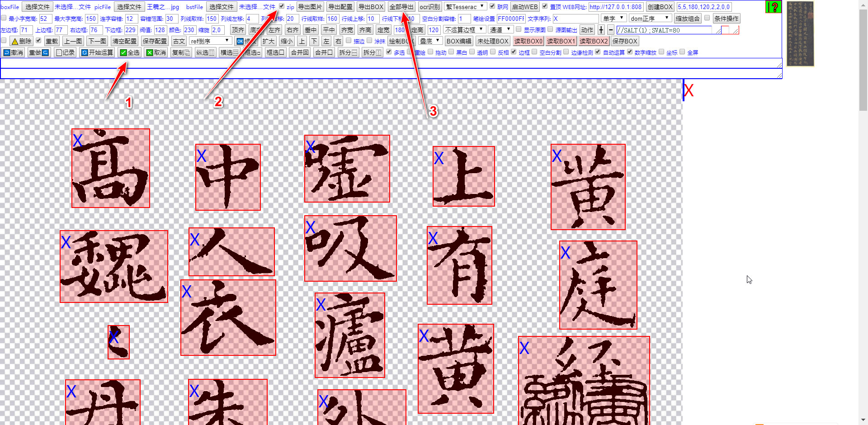The width and height of the screenshot is (868, 425).
Task: Click the 笔绘设置 color value field FF0000FF
Action: pyautogui.click(x=511, y=19)
